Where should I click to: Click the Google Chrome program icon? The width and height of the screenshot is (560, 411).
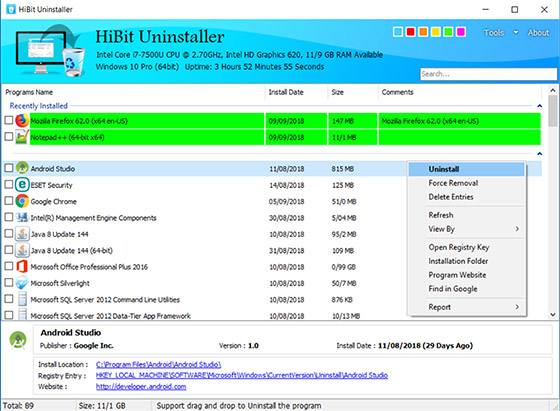[x=22, y=201]
